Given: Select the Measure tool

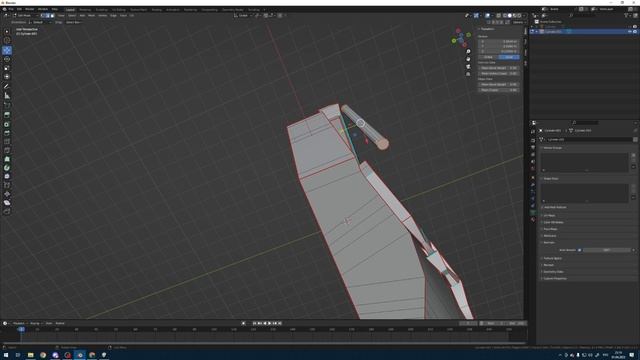Looking at the screenshot, I should point(7,96).
